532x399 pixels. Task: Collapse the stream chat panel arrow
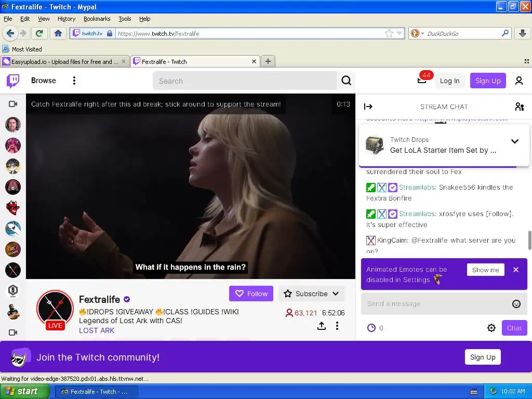click(x=368, y=107)
